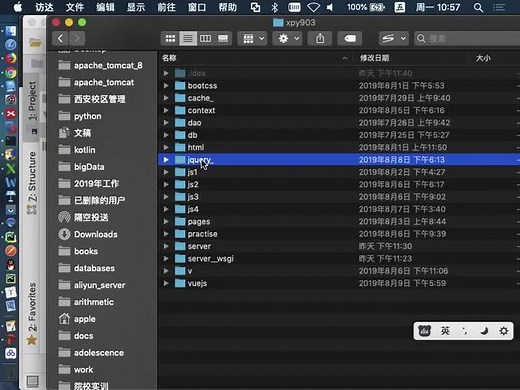The image size is (520, 390).
Task: Open 2019年工作 in the sidebar
Action: 89,183
